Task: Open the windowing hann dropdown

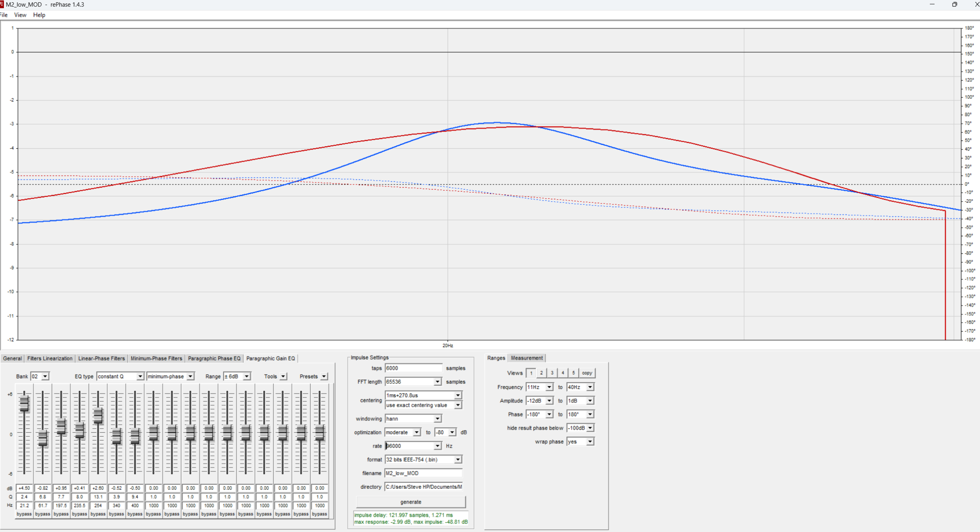Action: pyautogui.click(x=437, y=419)
